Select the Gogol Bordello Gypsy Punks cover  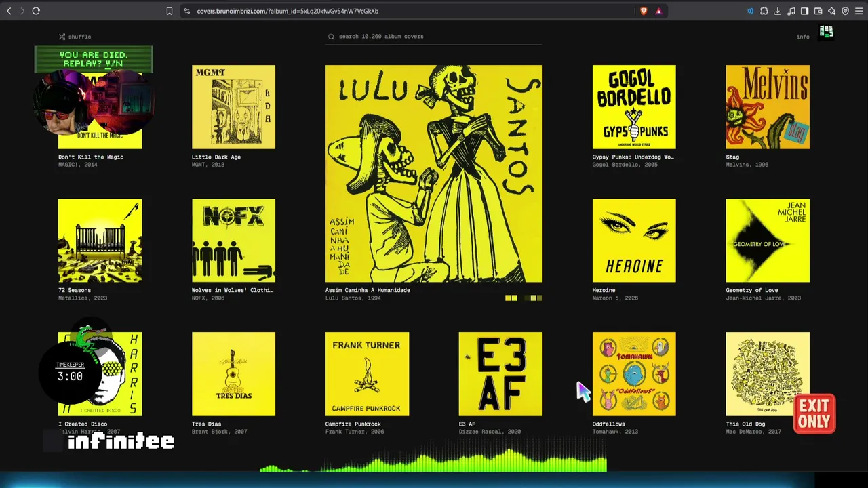pyautogui.click(x=634, y=107)
